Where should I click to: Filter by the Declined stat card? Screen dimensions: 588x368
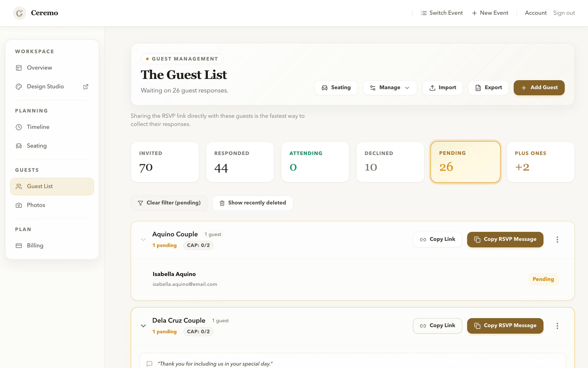(390, 162)
